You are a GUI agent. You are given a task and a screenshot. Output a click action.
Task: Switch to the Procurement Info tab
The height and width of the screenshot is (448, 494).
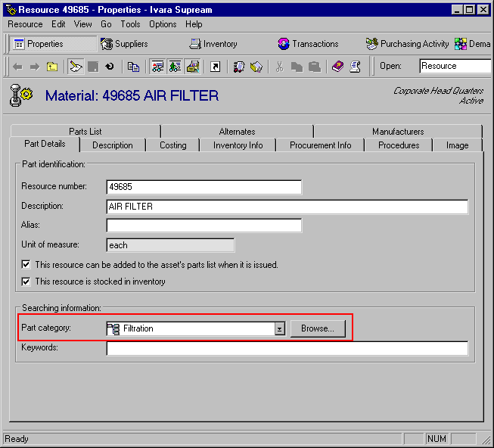coord(321,145)
